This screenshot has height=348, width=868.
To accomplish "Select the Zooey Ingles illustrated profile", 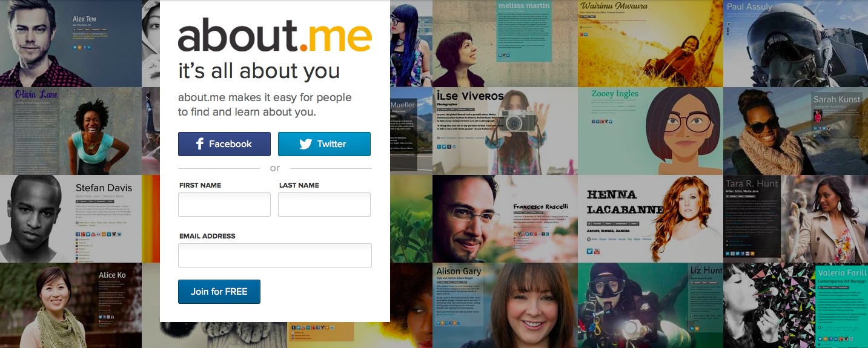I will [650, 131].
